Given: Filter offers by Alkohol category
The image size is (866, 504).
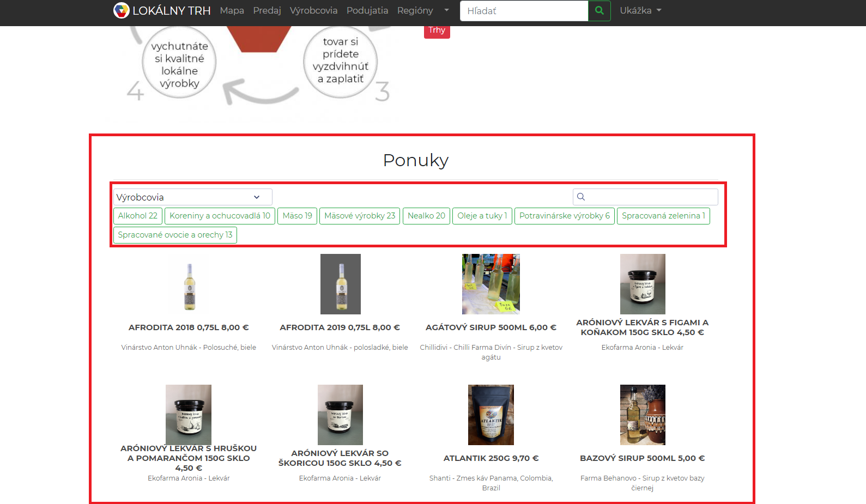Looking at the screenshot, I should pos(137,216).
